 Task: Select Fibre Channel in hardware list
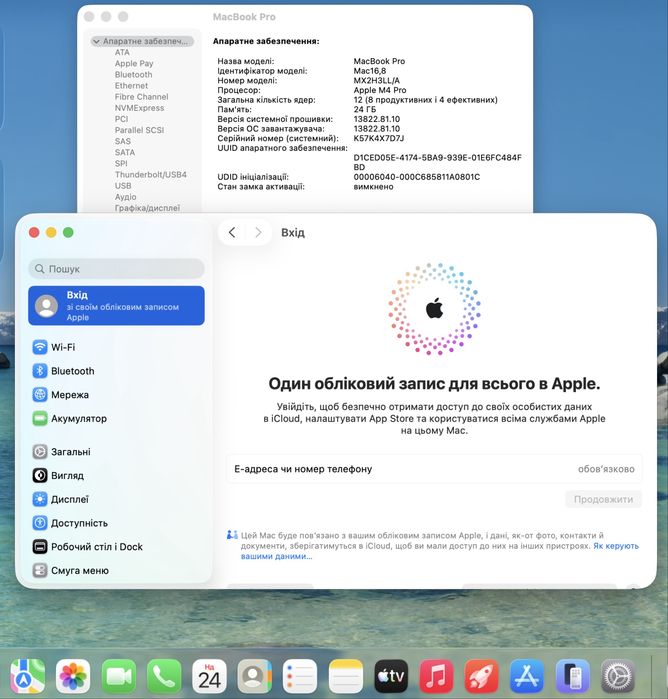tap(141, 97)
